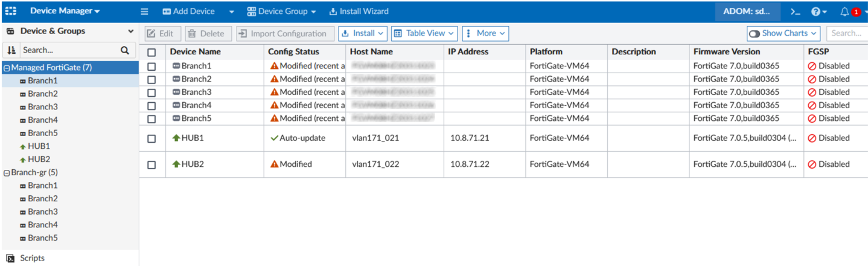
Task: Open the help question mark menu
Action: coord(815,11)
